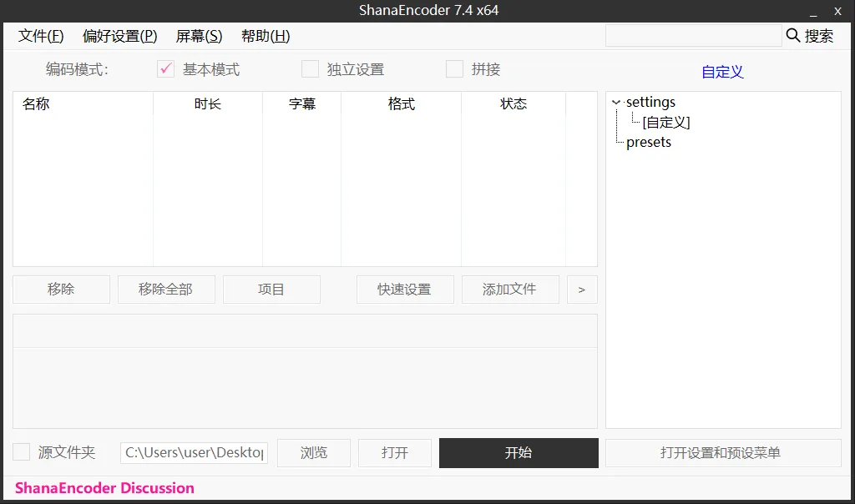This screenshot has height=504, width=855.
Task: Open the 偏好设置(P) menu
Action: pyautogui.click(x=120, y=36)
